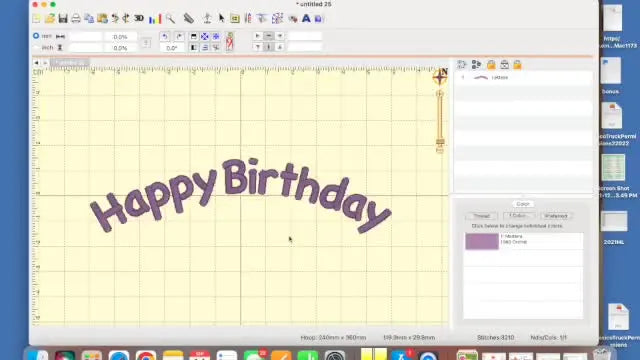Select the Letters object row in Objects panel
The image size is (640, 360).
(523, 77)
